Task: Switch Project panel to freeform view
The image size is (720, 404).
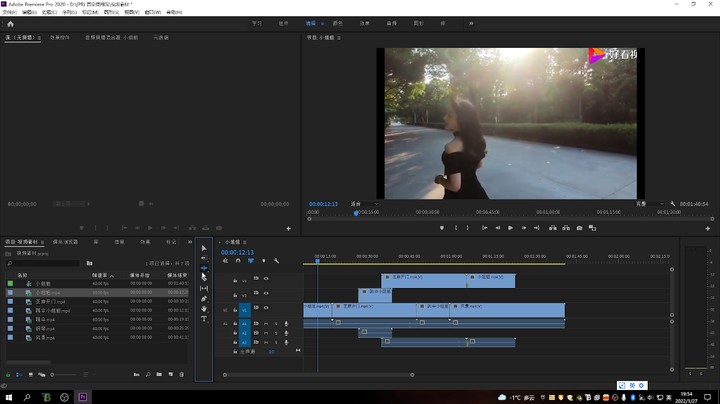Action: (x=42, y=375)
